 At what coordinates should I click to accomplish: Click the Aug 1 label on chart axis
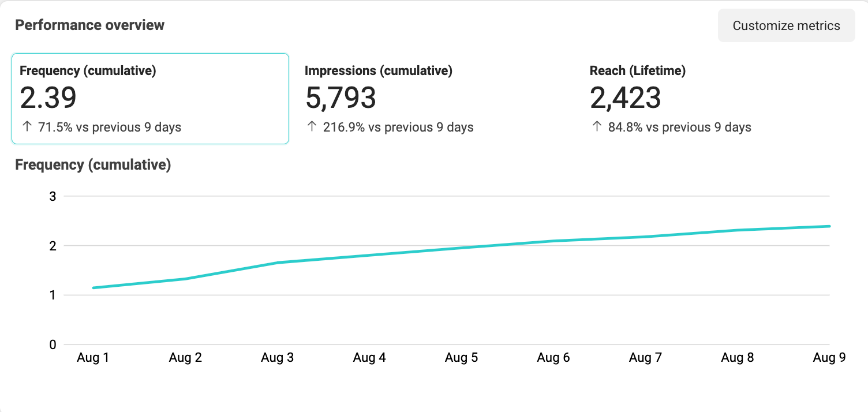click(x=93, y=358)
